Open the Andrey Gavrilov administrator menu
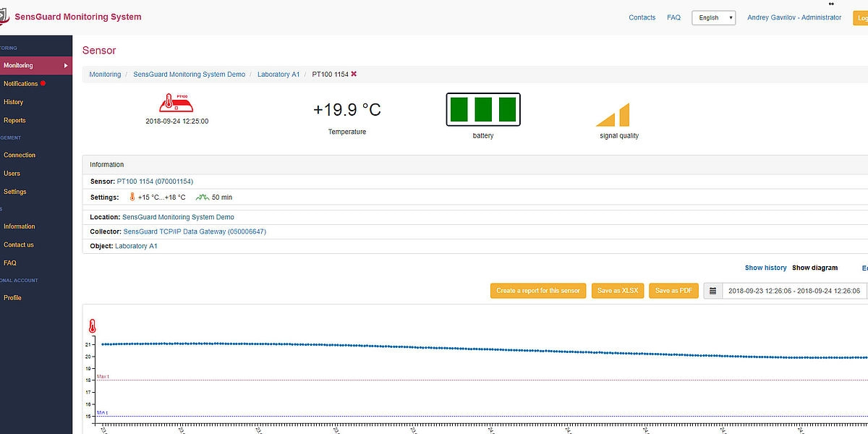The width and height of the screenshot is (868, 434). click(794, 18)
